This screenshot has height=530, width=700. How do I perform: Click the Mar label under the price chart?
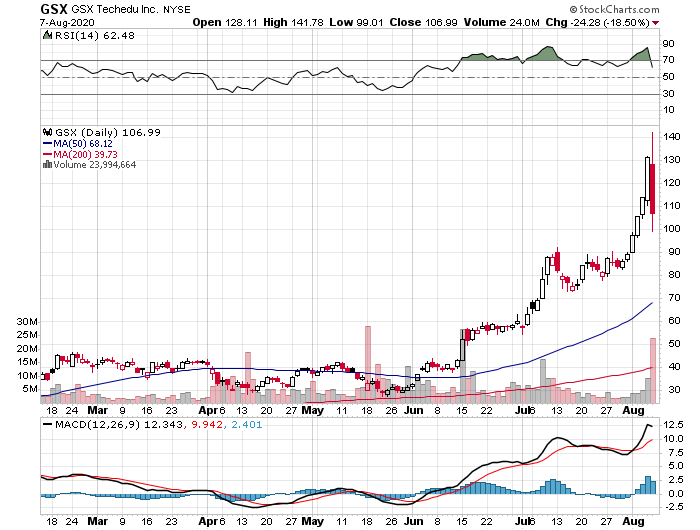point(97,410)
